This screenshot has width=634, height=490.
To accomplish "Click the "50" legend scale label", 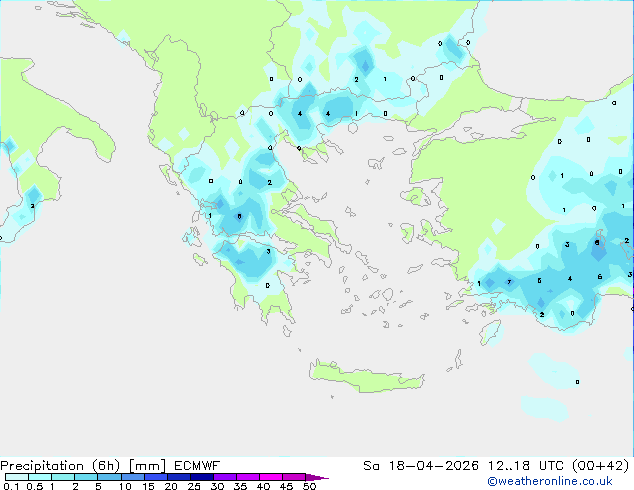I will point(310,486).
